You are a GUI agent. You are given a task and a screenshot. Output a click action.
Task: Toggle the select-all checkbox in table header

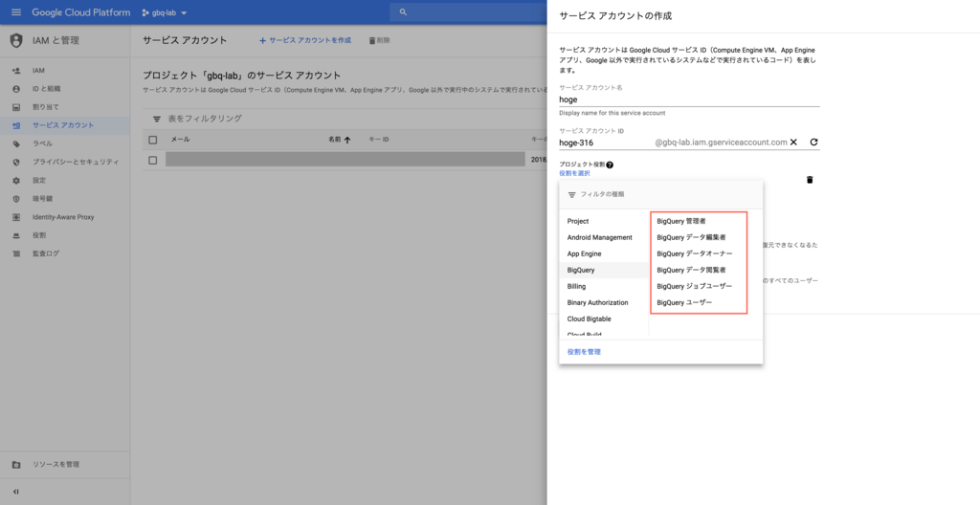pyautogui.click(x=152, y=140)
